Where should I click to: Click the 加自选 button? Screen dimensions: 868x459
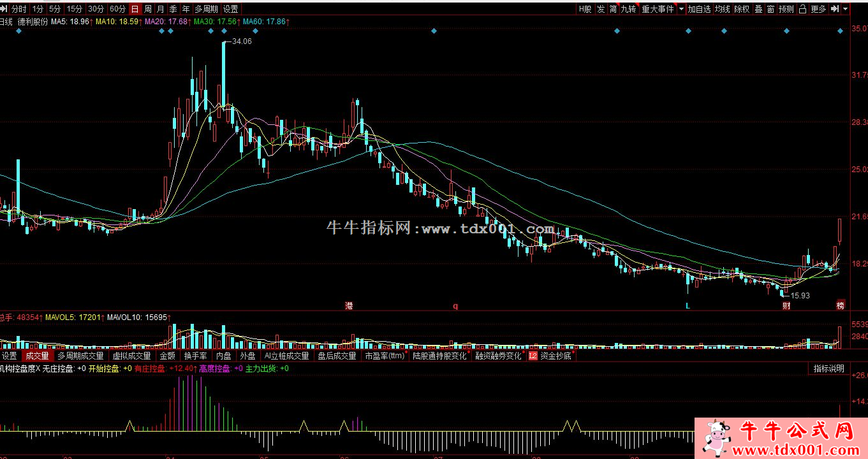pos(699,9)
